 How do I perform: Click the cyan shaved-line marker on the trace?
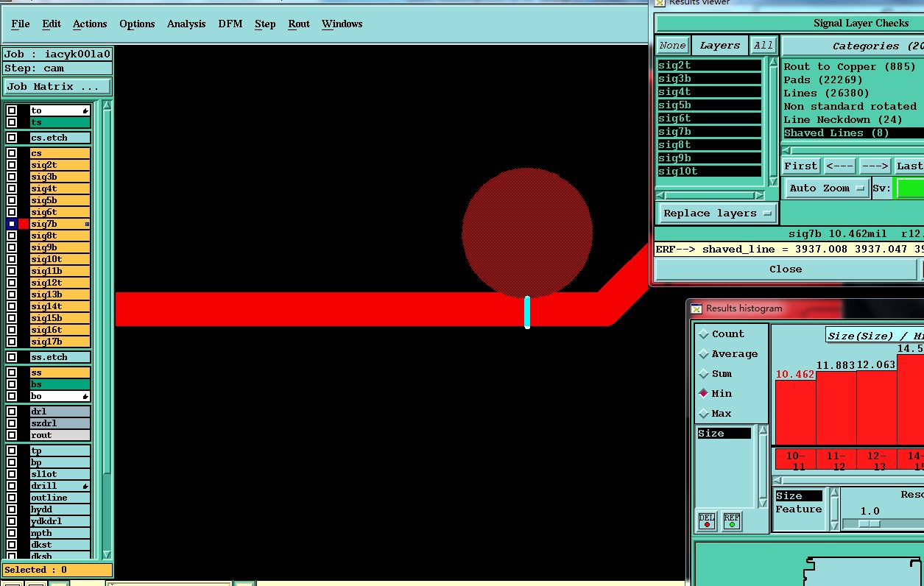point(527,311)
